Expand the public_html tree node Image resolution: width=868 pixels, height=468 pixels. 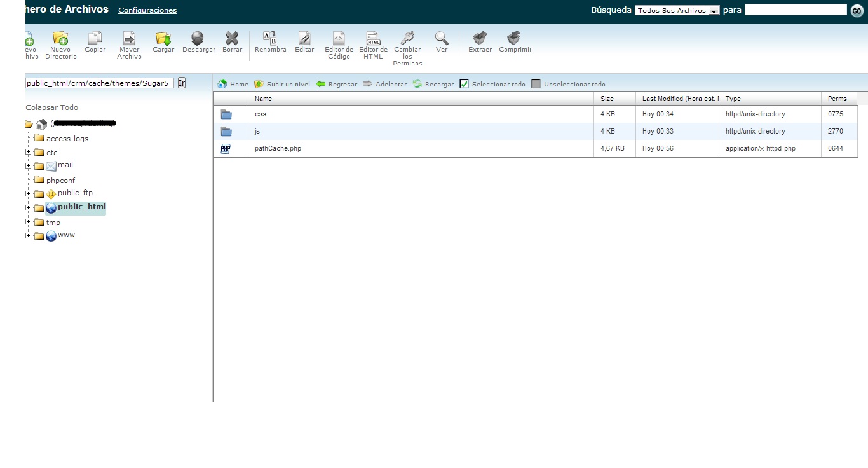28,208
